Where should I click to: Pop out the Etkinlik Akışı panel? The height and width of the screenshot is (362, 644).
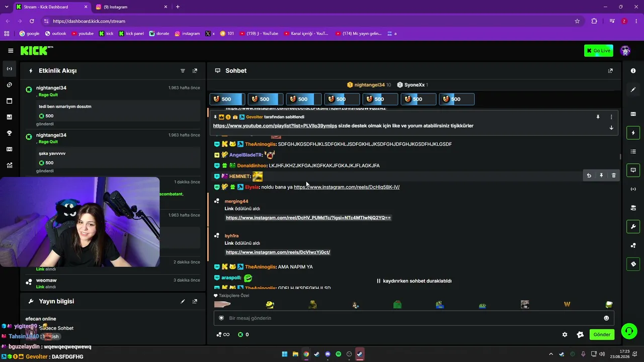click(195, 71)
